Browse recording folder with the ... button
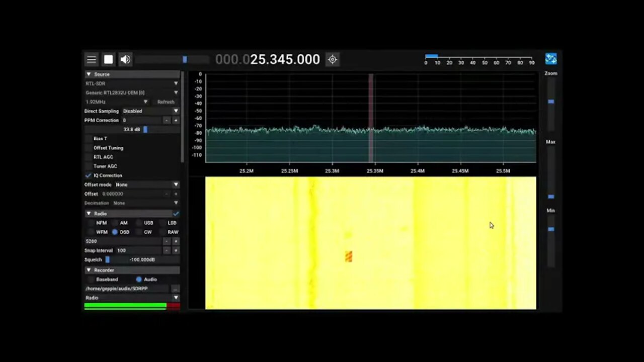The height and width of the screenshot is (362, 644). (175, 289)
